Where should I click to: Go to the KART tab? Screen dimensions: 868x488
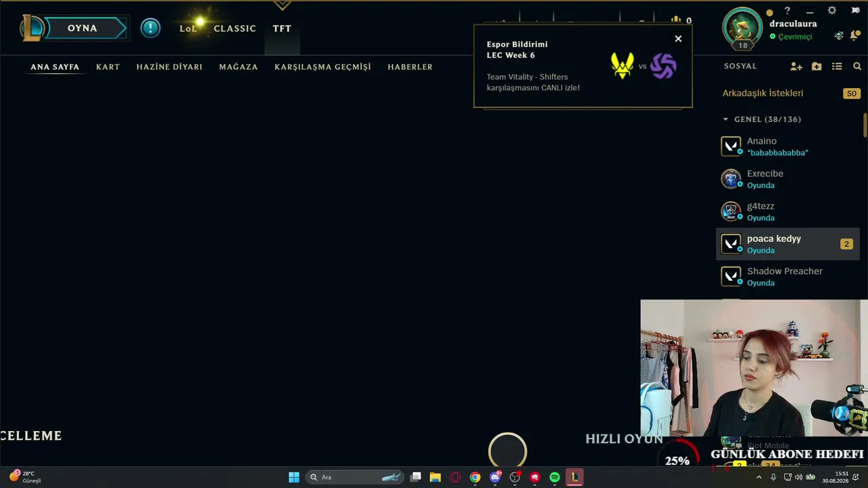(x=108, y=67)
